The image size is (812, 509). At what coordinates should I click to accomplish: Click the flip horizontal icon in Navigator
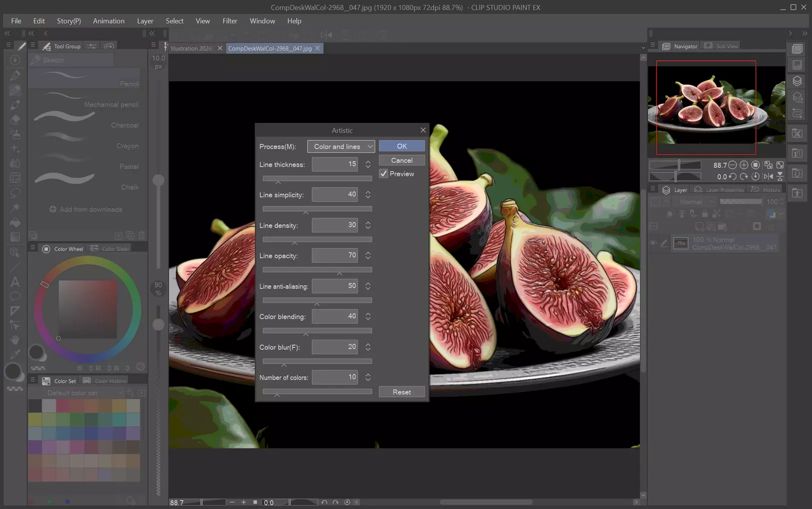(x=768, y=176)
